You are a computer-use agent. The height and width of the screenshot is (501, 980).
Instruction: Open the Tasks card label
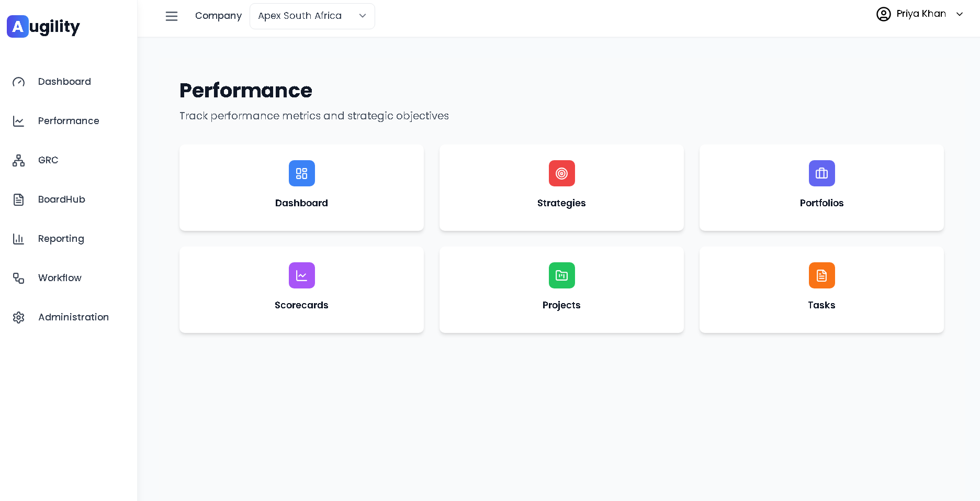point(821,305)
